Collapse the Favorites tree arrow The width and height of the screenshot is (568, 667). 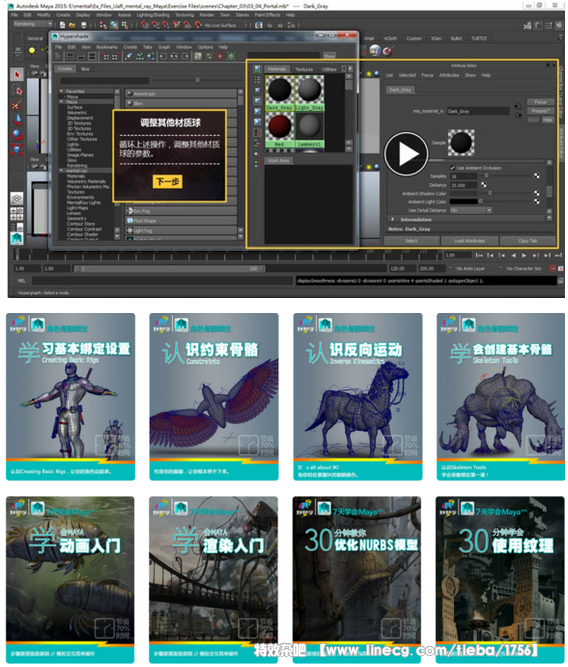[61, 91]
